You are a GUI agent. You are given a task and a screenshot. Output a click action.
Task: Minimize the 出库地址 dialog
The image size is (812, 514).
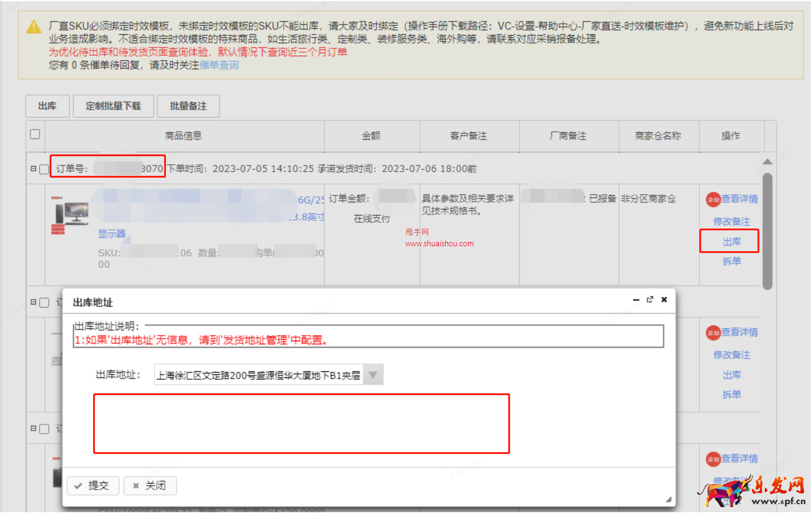tap(636, 300)
